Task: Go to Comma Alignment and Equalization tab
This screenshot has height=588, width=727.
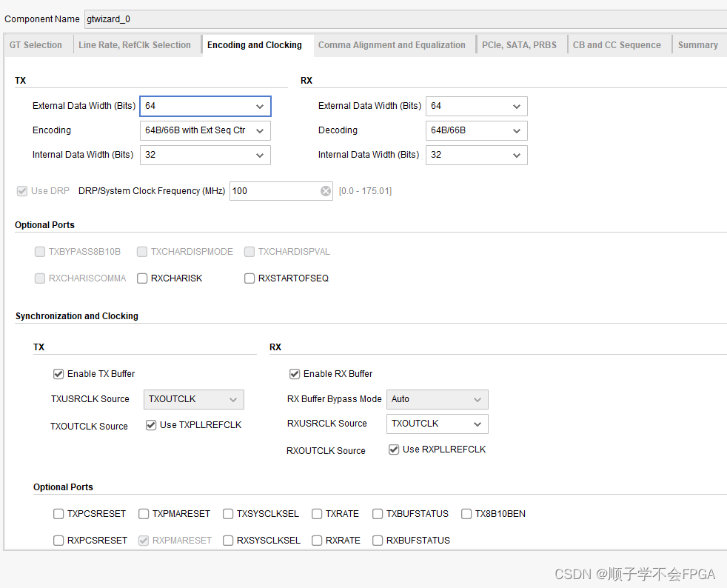Action: click(x=392, y=45)
